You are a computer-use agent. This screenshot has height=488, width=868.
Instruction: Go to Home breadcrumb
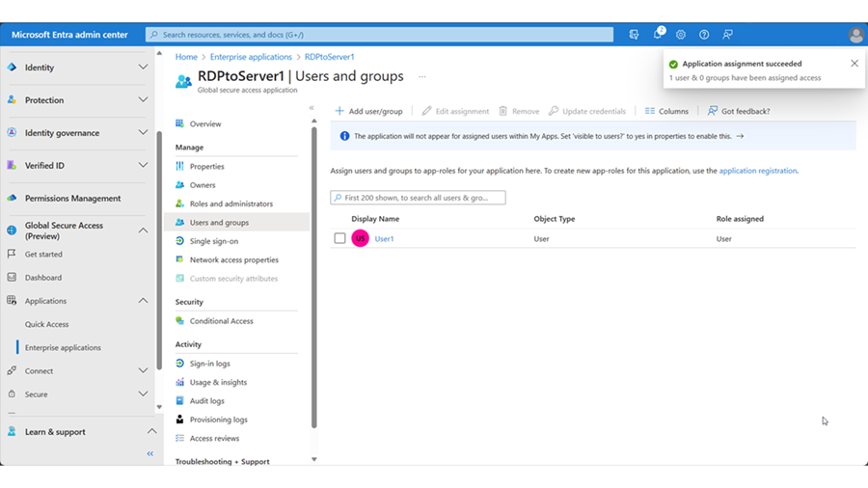pyautogui.click(x=186, y=57)
